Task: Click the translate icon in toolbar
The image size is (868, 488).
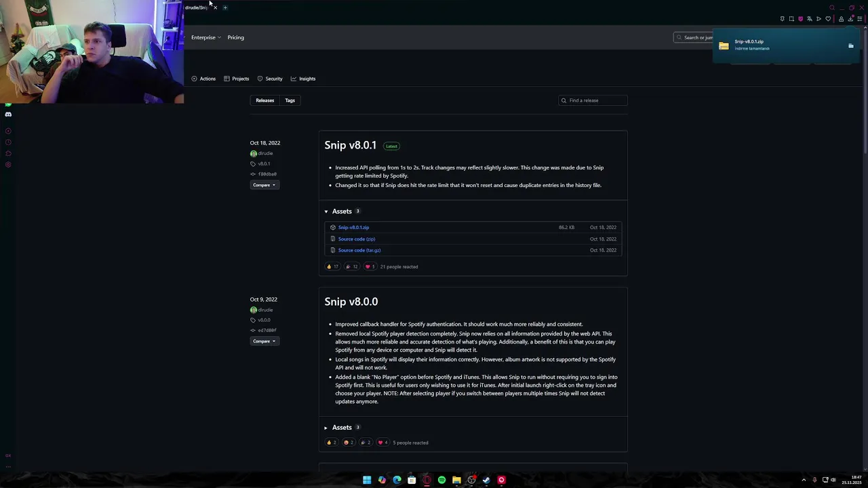Action: coord(809,19)
